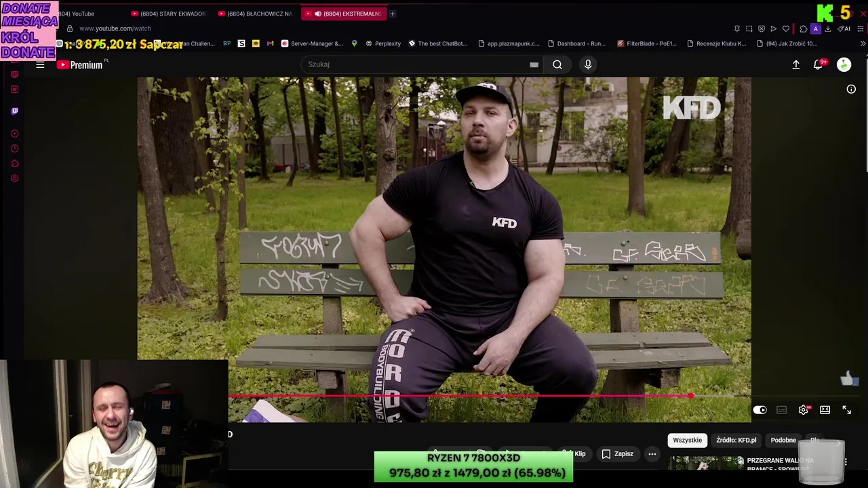
Task: Open Perplexity bookmark
Action: tap(383, 43)
